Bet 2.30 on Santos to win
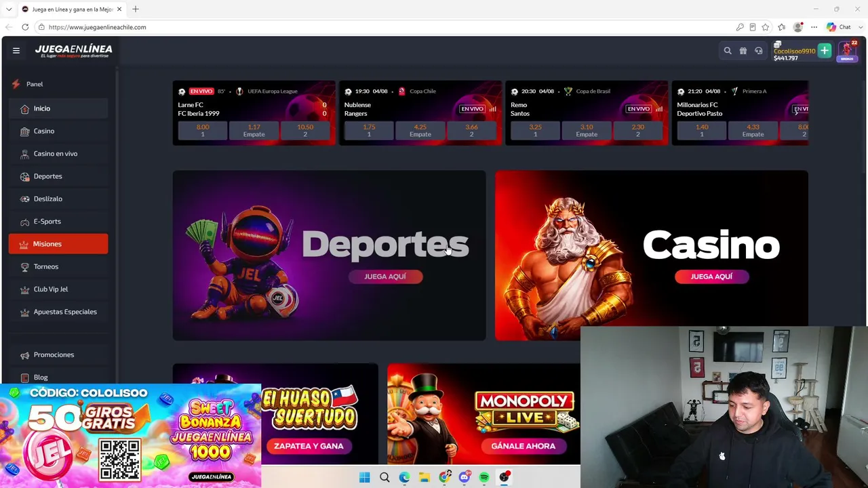This screenshot has height=488, width=868. [637, 131]
